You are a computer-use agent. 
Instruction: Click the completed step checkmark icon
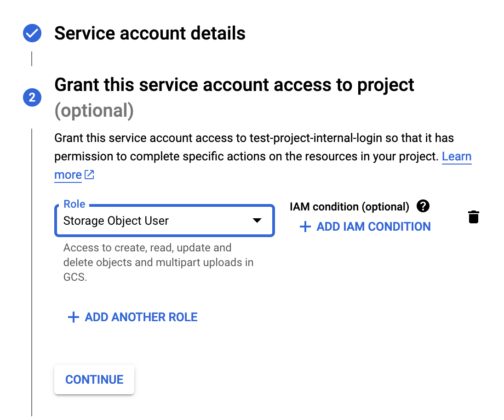[x=32, y=33]
